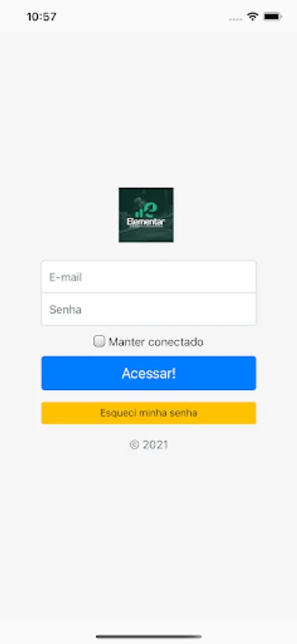297x644 pixels.
Task: Click the blue Acessar! button
Action: [149, 373]
